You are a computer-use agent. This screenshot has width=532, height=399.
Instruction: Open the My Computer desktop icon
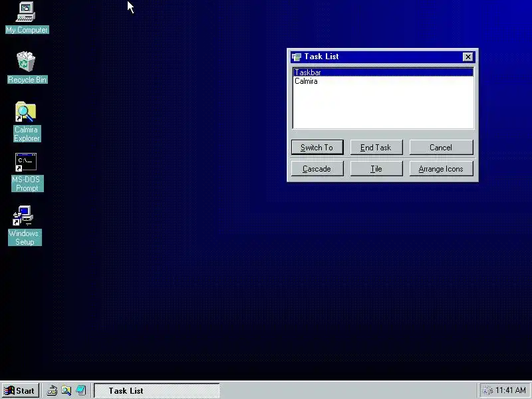[27, 18]
